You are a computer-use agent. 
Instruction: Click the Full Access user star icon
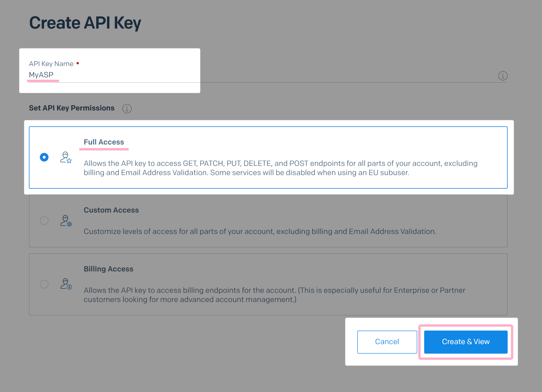(x=66, y=157)
